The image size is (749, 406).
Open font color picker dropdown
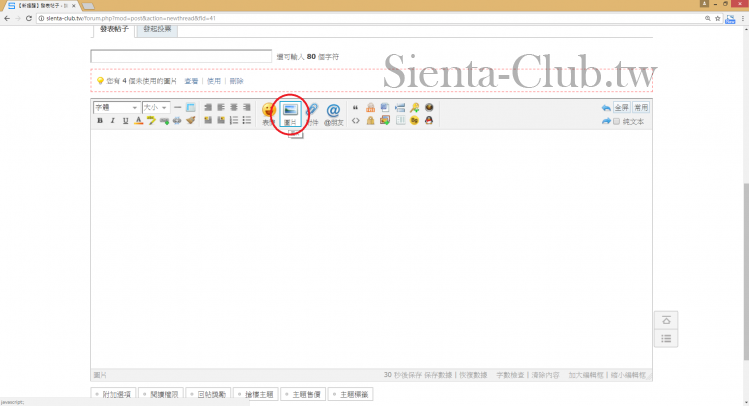click(138, 121)
